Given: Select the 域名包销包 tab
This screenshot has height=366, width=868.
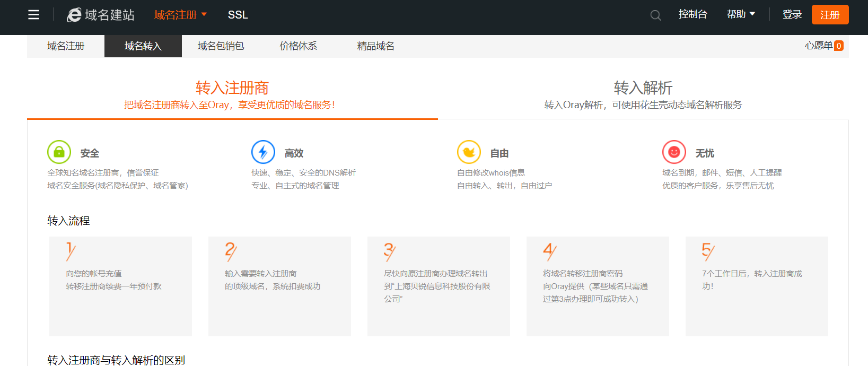Looking at the screenshot, I should [x=221, y=46].
